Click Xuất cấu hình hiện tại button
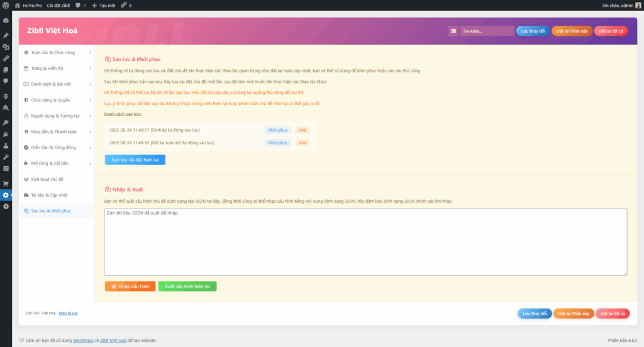The width and height of the screenshot is (644, 347). (x=187, y=286)
